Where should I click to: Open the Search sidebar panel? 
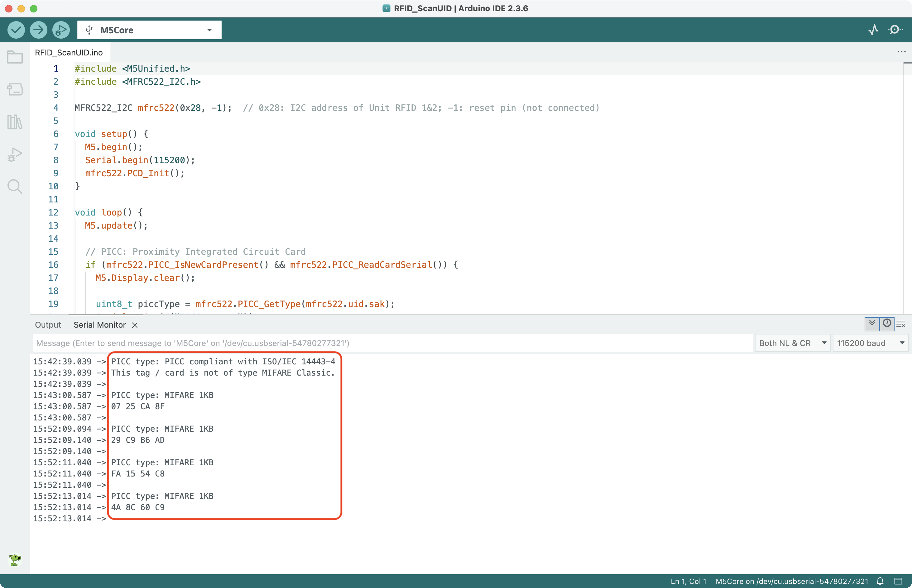[x=15, y=187]
